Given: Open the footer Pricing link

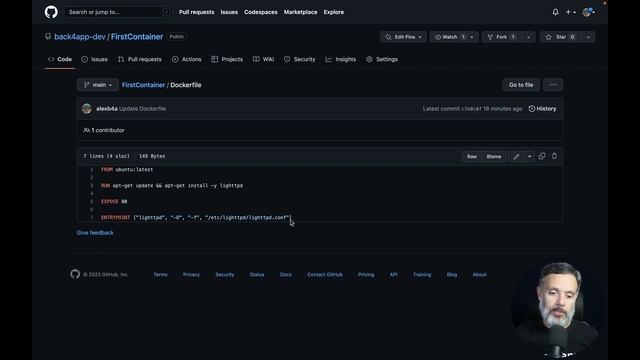Looking at the screenshot, I should (x=366, y=275).
